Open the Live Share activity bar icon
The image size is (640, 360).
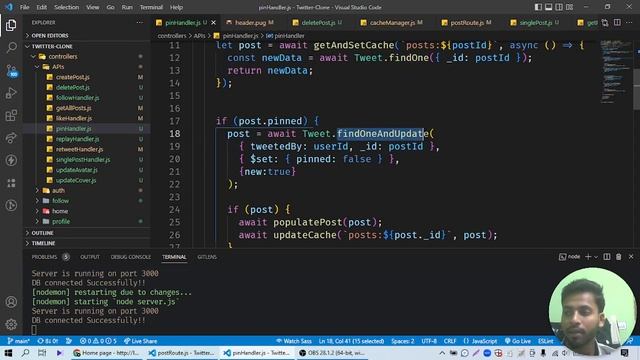(11, 138)
